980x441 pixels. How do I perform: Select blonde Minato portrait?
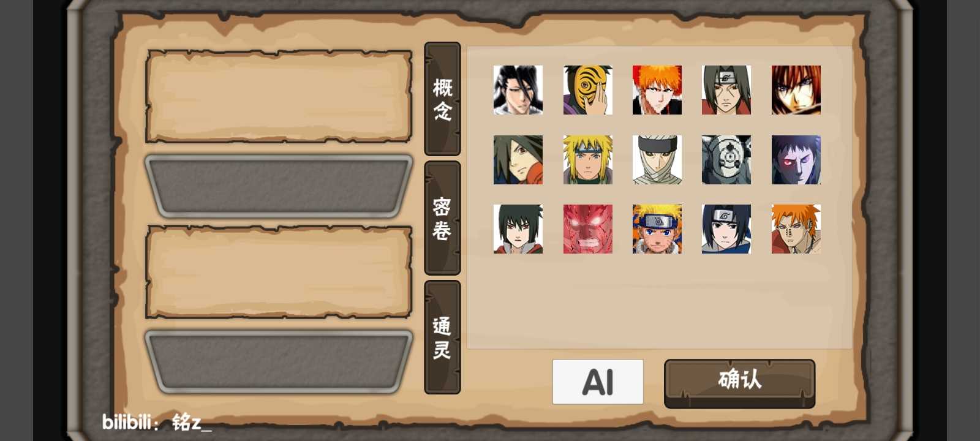coord(587,160)
